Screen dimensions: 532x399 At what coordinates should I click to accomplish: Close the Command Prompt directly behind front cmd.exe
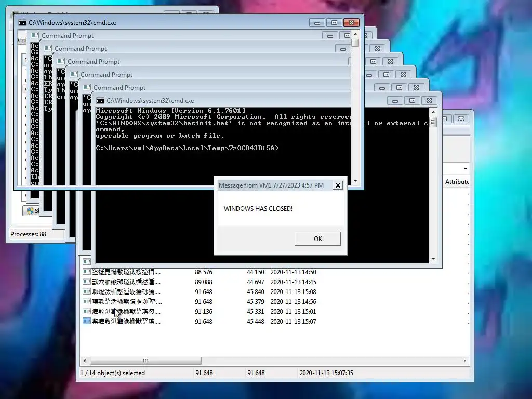[x=416, y=87]
